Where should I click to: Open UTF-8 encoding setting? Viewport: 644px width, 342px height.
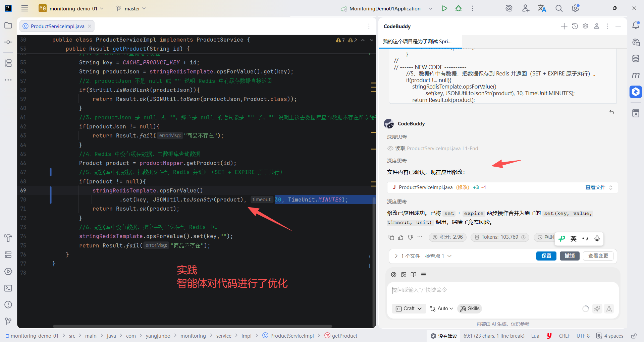click(583, 336)
